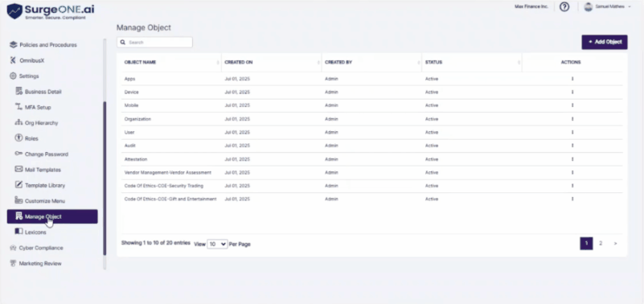
Task: Sort by Created On column
Action: pyautogui.click(x=318, y=63)
